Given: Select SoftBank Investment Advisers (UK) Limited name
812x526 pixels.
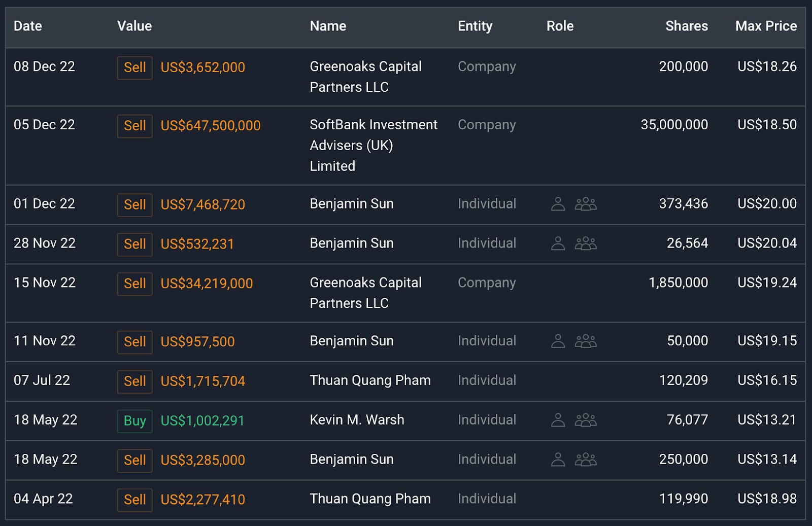Looking at the screenshot, I should pos(374,146).
